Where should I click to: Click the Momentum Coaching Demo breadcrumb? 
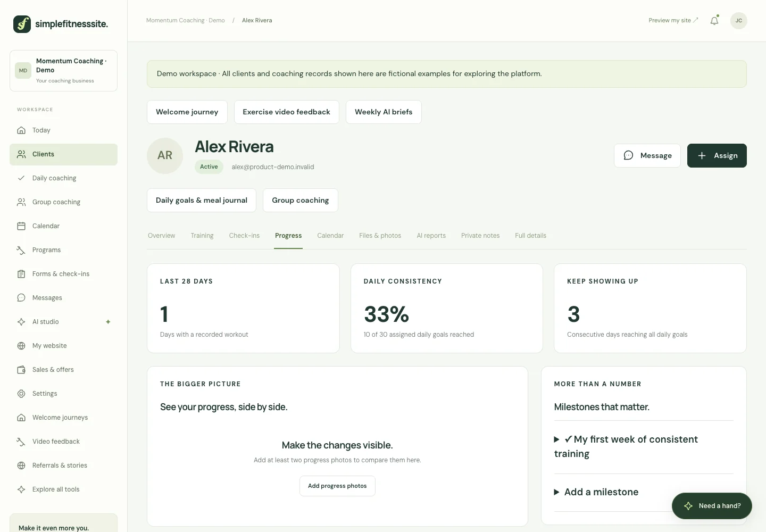coord(186,21)
